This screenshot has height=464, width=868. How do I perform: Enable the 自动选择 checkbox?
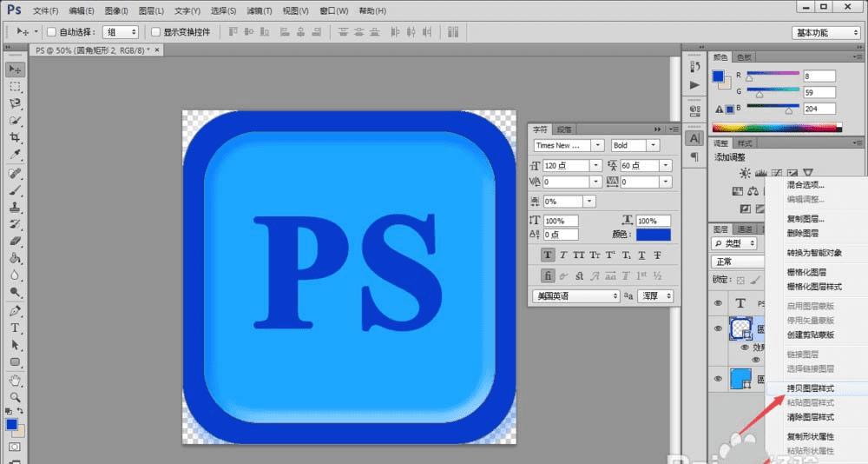pos(51,32)
